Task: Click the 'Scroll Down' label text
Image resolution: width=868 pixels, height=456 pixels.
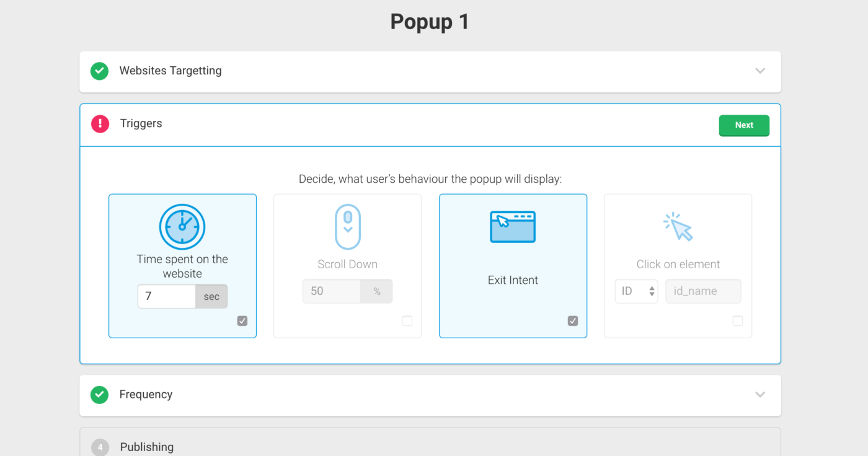Action: [x=347, y=264]
